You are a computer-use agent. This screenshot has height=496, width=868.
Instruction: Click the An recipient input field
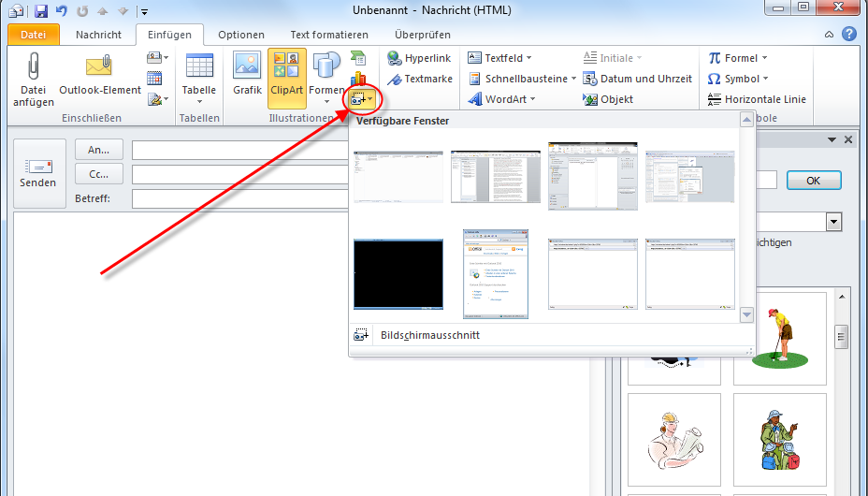point(240,150)
